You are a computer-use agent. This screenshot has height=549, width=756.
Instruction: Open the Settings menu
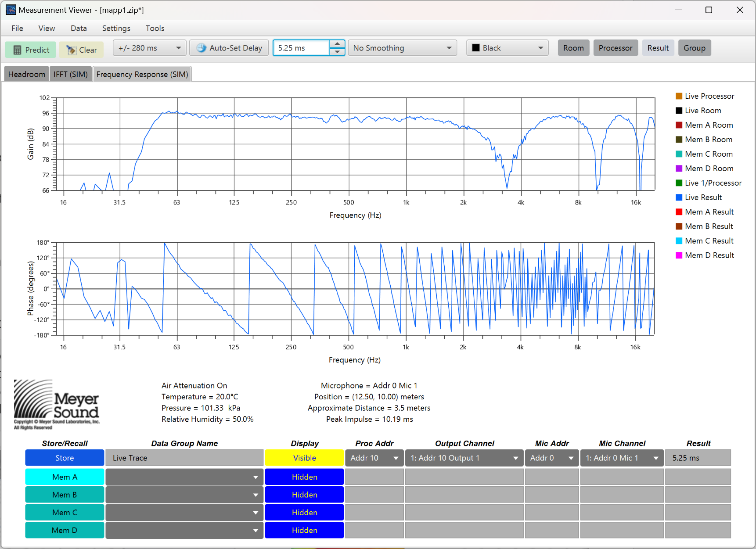point(116,28)
